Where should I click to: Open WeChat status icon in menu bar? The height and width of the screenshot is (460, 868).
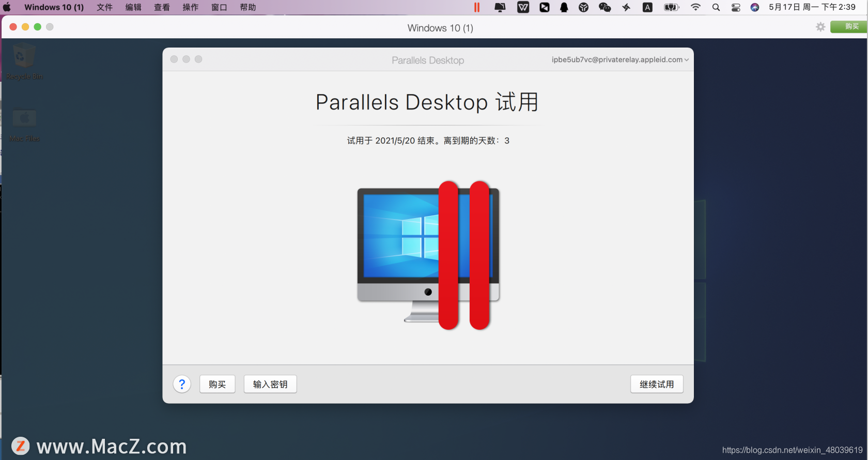coord(605,7)
